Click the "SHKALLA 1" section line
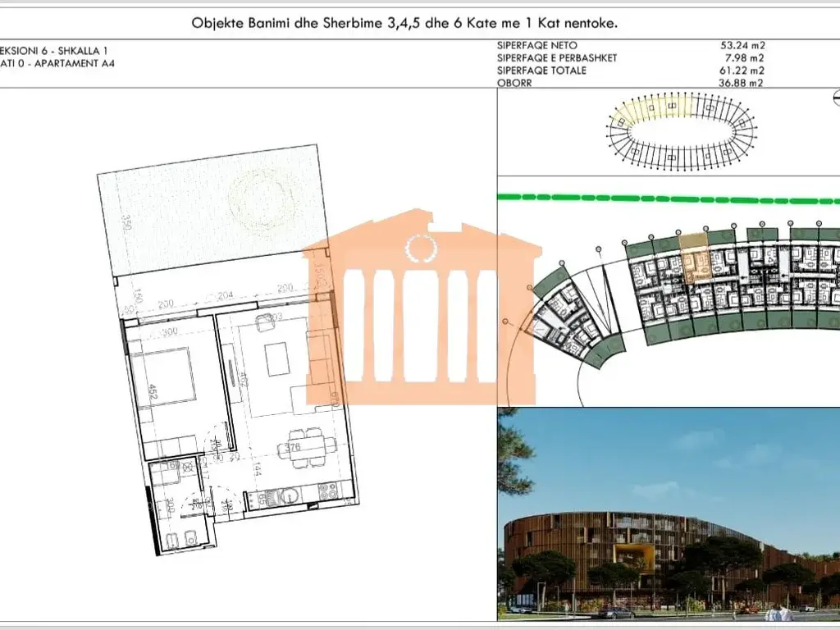 pos(53,51)
